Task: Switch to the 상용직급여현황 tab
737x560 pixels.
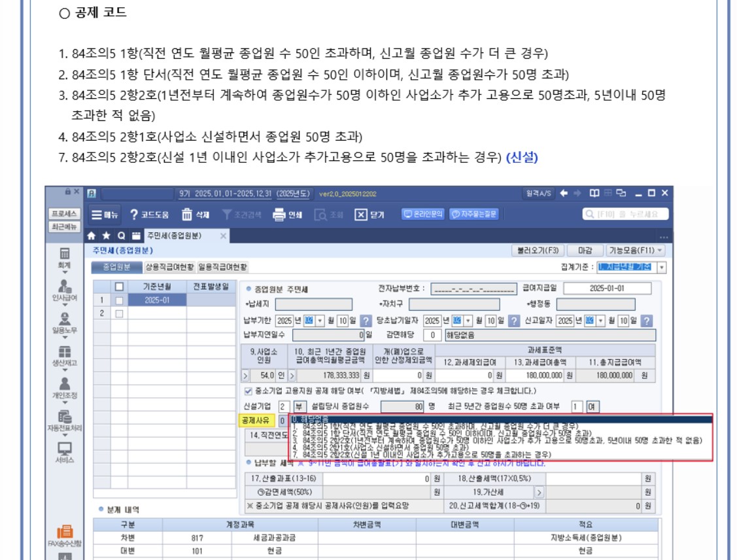Action: click(169, 267)
